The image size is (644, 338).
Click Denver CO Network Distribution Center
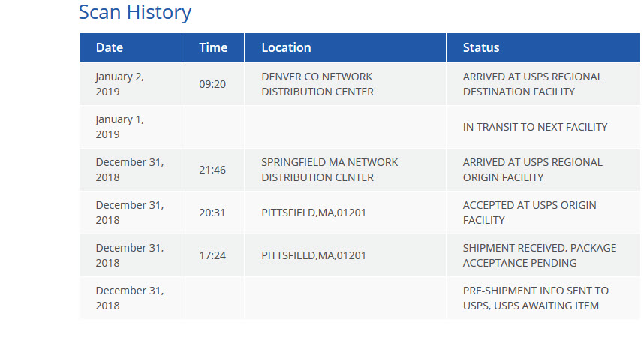click(x=317, y=84)
